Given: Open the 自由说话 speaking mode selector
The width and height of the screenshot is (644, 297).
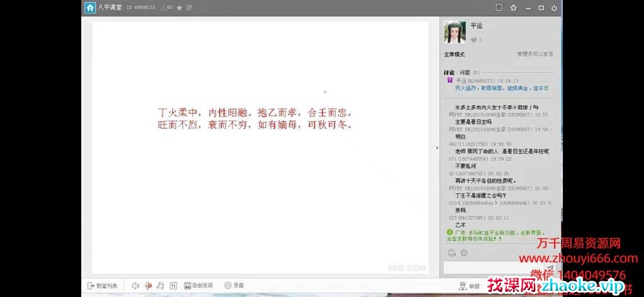Looking at the screenshot, I should tap(198, 286).
